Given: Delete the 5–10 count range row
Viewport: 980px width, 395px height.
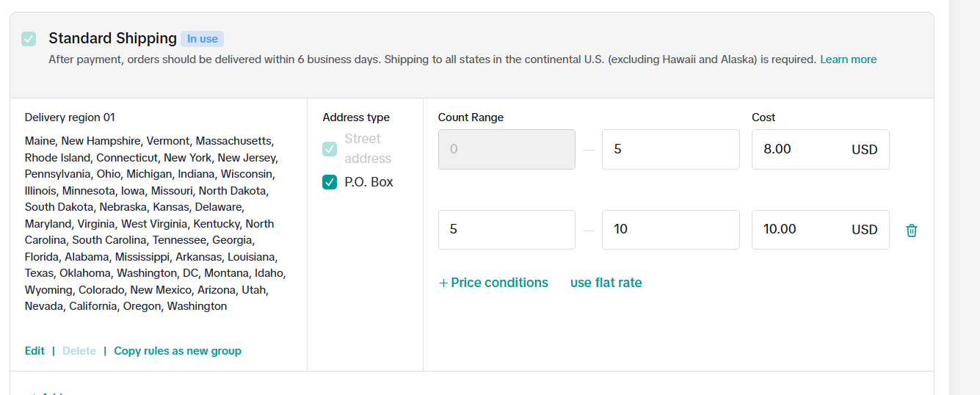Looking at the screenshot, I should coord(912,231).
